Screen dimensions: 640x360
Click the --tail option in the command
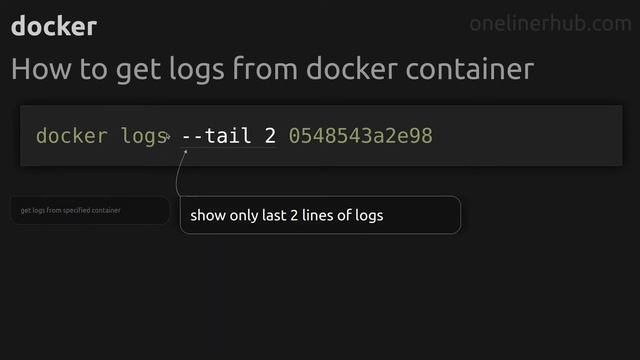point(216,136)
